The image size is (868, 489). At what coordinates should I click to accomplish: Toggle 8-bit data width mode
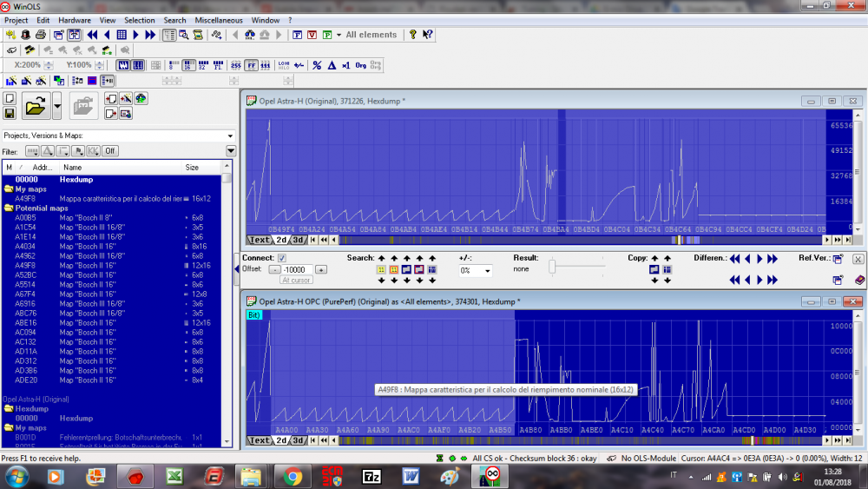174,65
